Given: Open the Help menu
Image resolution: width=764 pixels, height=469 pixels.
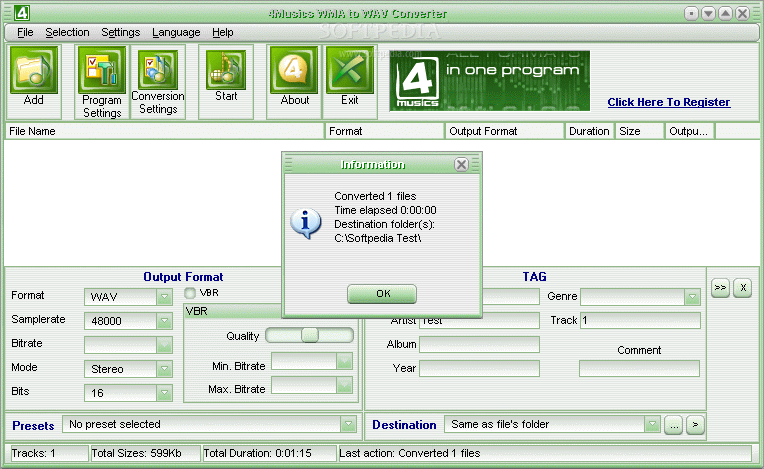Looking at the screenshot, I should click(x=223, y=33).
